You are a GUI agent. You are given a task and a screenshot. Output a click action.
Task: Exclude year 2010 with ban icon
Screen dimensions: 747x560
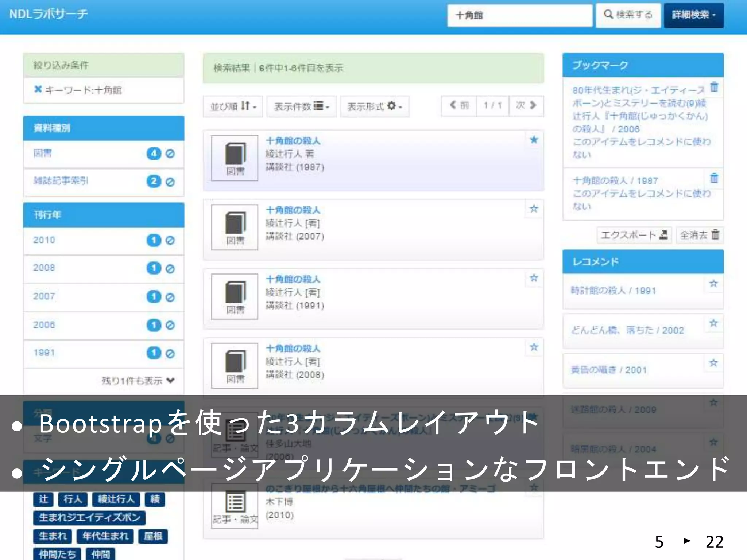pyautogui.click(x=170, y=241)
